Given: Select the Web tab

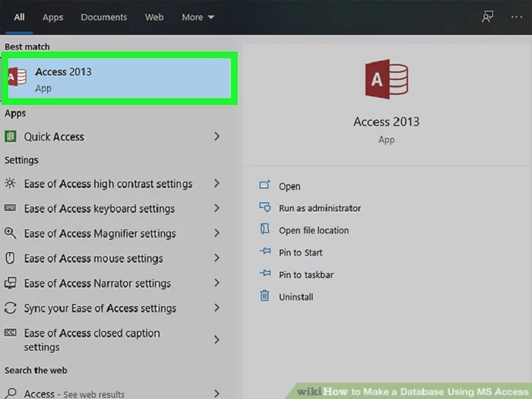Looking at the screenshot, I should [x=154, y=17].
